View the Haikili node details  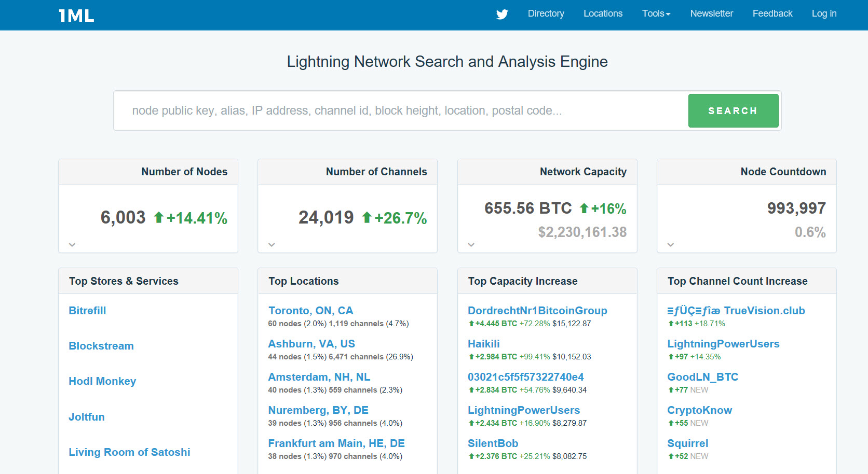(483, 344)
